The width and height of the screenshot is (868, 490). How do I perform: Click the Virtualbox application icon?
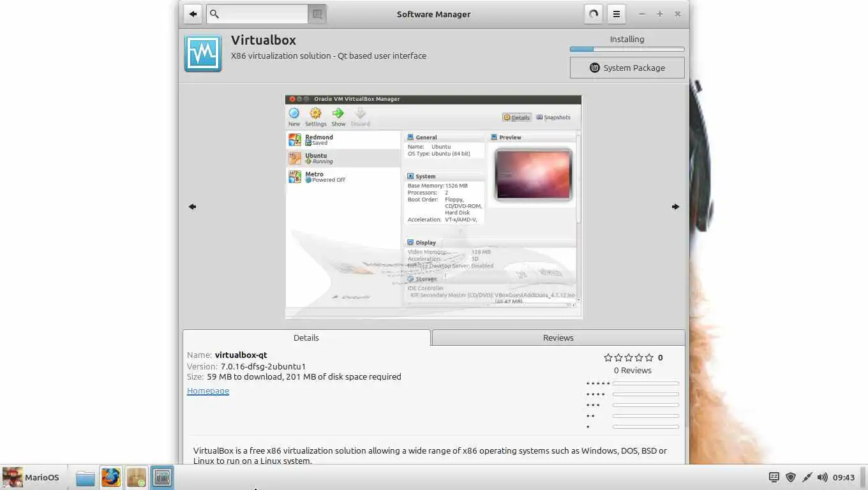[x=203, y=54]
